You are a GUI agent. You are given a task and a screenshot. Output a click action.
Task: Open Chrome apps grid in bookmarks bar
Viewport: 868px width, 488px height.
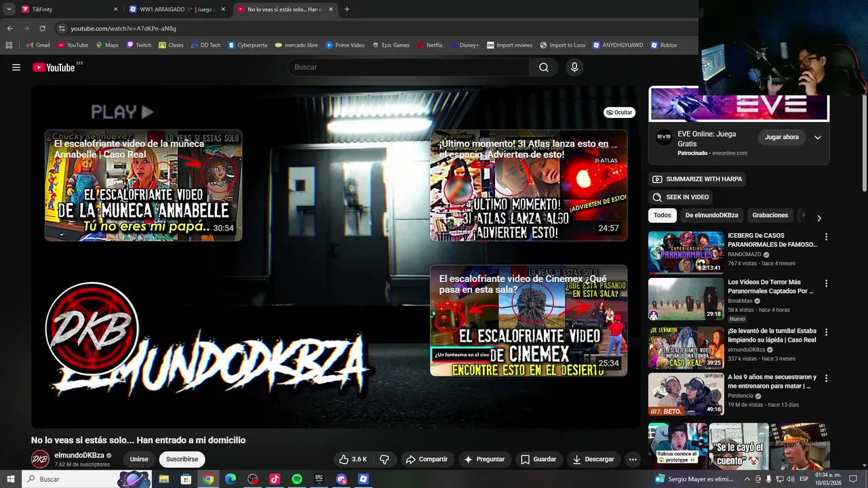9,45
